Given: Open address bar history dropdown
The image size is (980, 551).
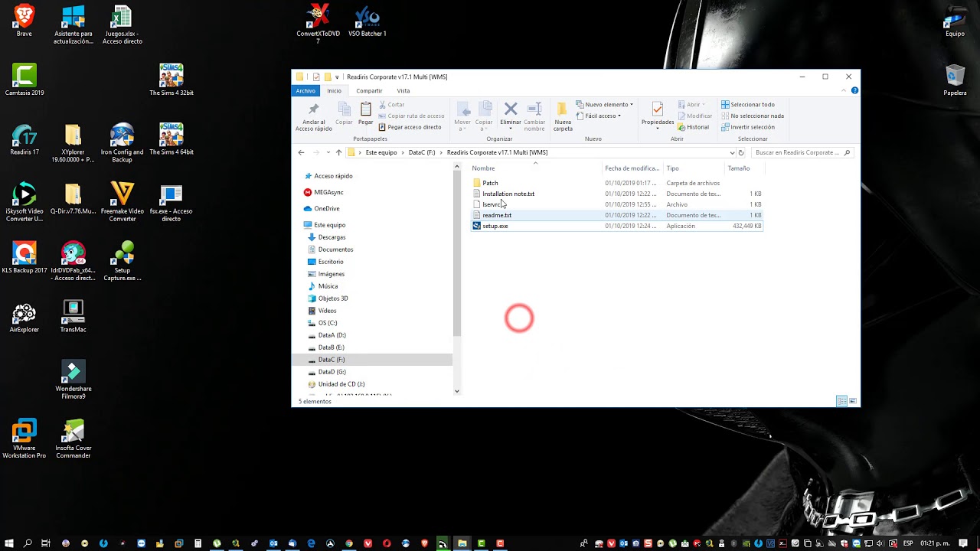Looking at the screenshot, I should (x=732, y=152).
